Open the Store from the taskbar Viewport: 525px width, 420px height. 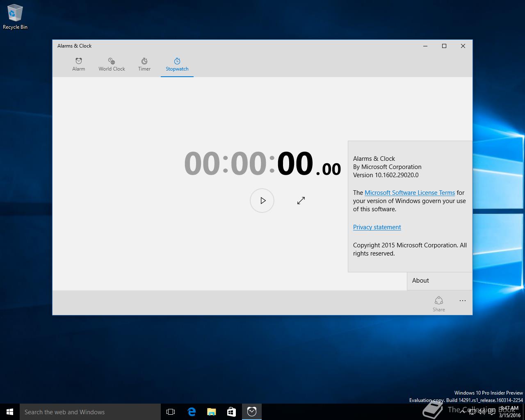click(231, 412)
